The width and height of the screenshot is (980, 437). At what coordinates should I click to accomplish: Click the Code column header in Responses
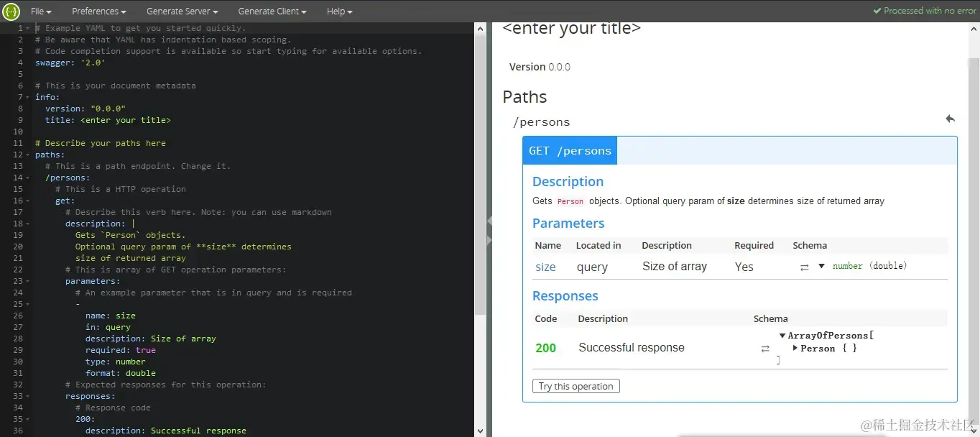pyautogui.click(x=546, y=318)
